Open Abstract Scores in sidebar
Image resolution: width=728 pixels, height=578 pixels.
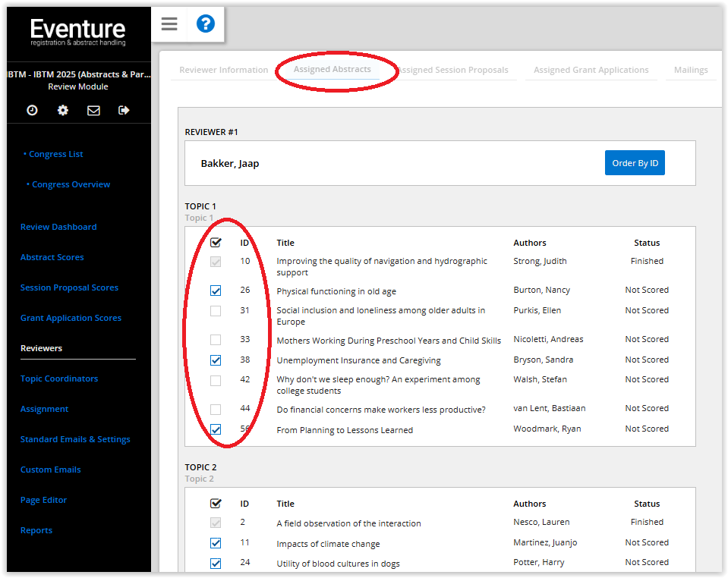(x=52, y=257)
